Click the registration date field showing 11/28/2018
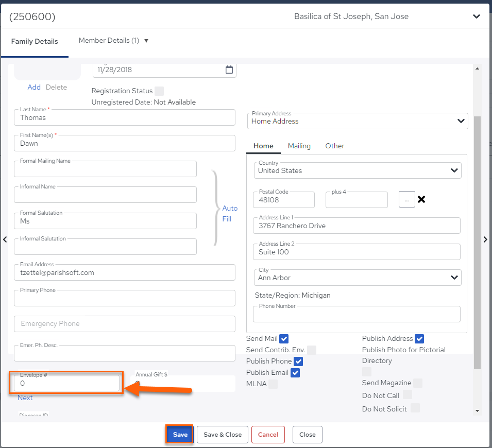The image size is (492, 448). 164,70
